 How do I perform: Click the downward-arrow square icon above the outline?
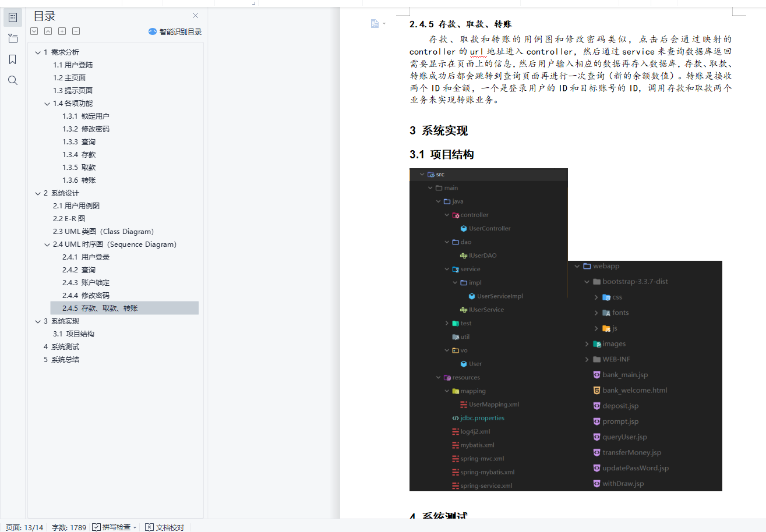[x=34, y=31]
